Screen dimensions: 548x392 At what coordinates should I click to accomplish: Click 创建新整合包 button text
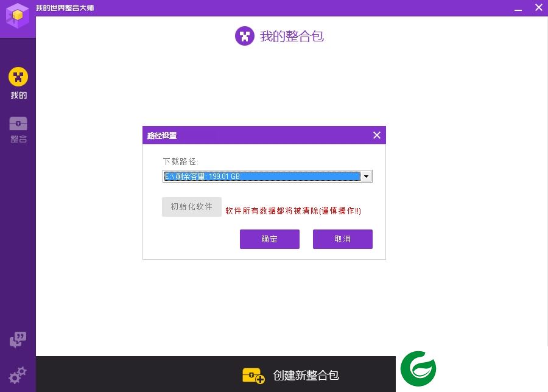(306, 376)
